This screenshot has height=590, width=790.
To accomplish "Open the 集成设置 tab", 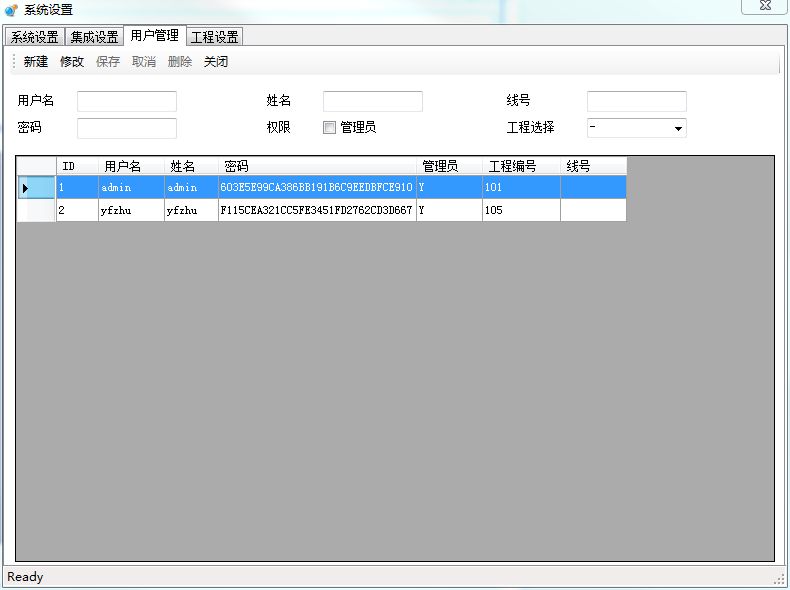I will pos(94,37).
